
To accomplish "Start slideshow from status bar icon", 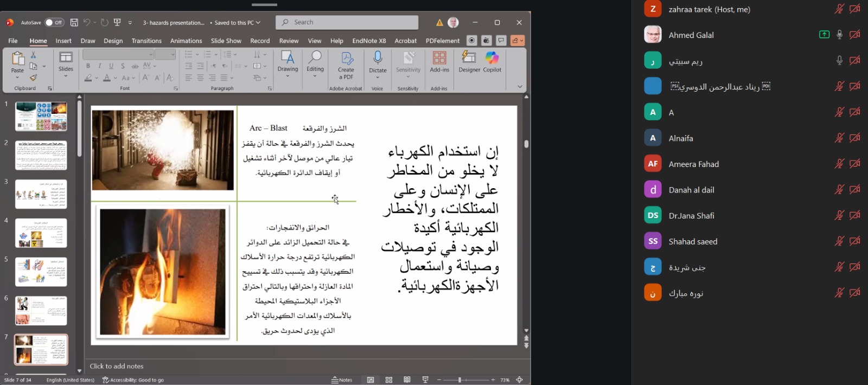I will click(425, 380).
